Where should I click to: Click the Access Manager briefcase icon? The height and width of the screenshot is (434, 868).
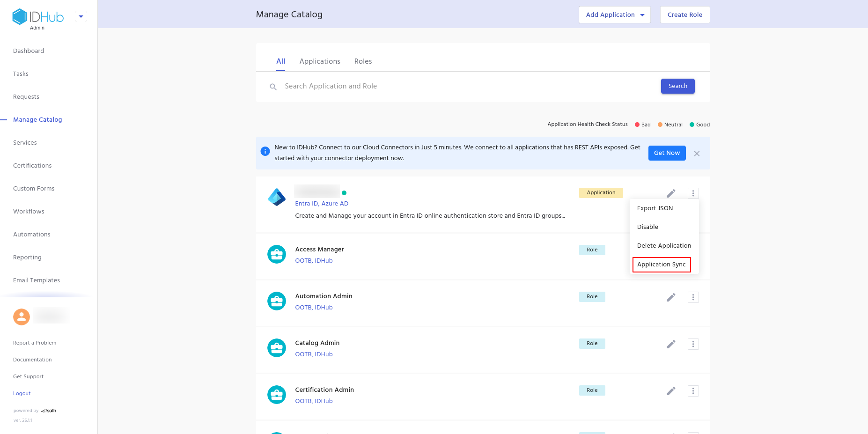[277, 254]
